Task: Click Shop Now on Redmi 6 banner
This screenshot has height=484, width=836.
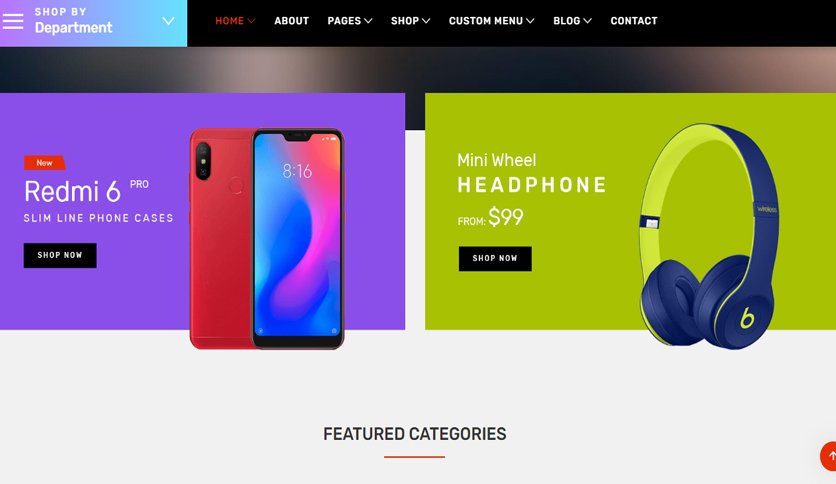Action: 60,255
